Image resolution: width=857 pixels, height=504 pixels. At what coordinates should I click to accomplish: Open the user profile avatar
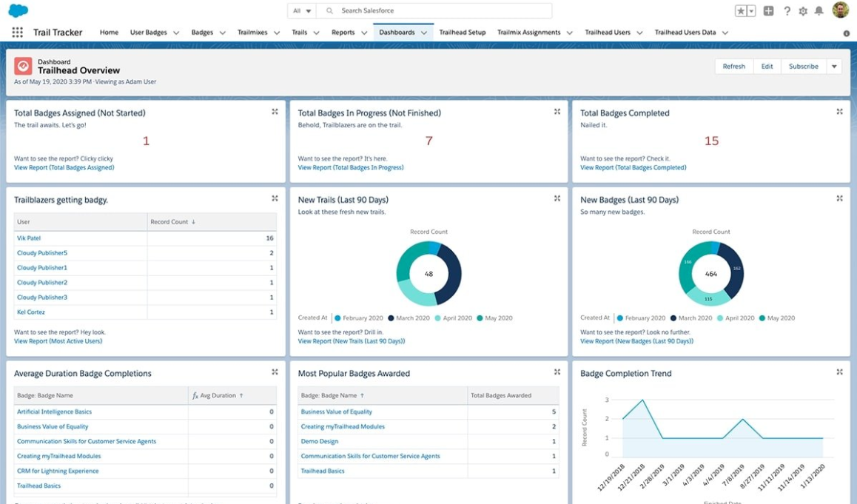pos(840,10)
